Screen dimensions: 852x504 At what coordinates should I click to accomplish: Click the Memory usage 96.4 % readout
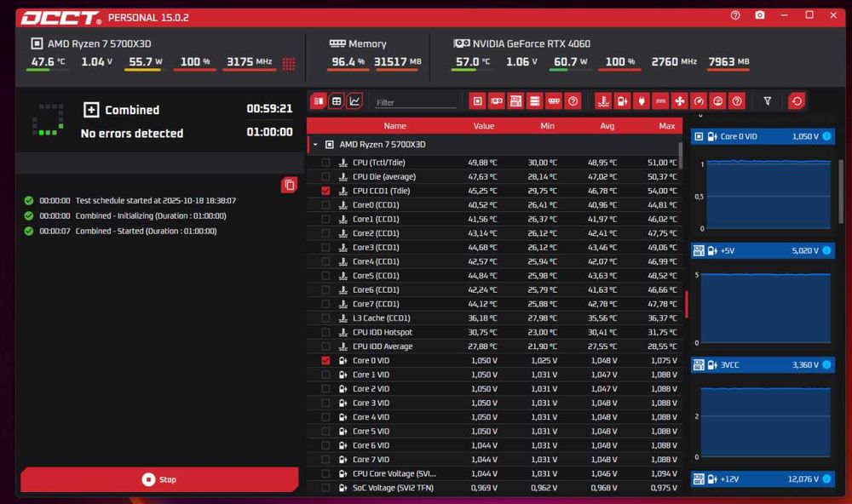coord(348,62)
